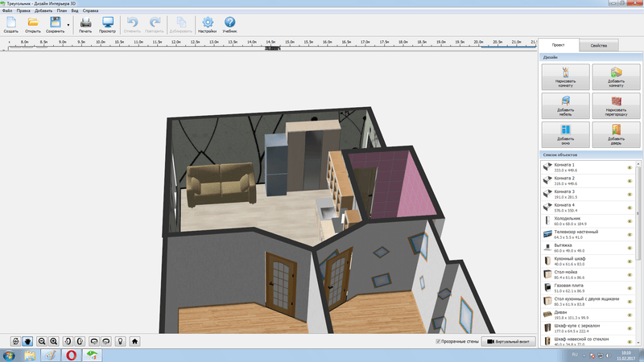
Task: Toggle visibility of Комната 1
Action: click(x=630, y=167)
